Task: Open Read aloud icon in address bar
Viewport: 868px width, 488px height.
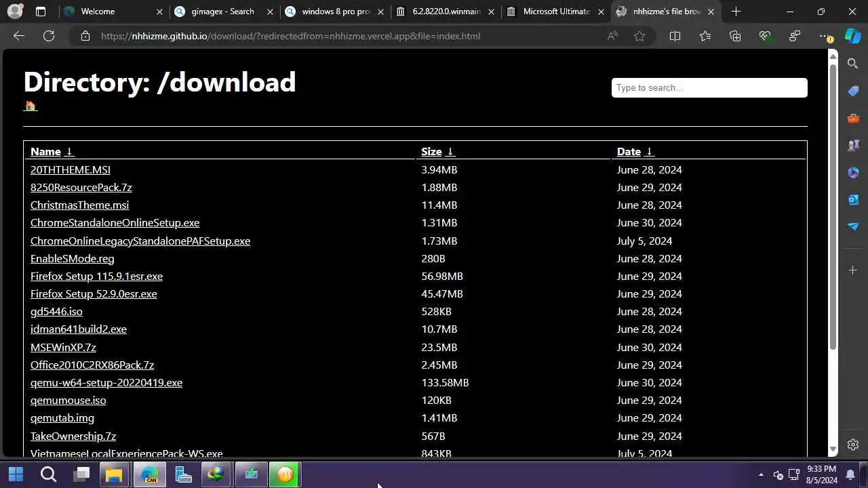Action: coord(612,36)
